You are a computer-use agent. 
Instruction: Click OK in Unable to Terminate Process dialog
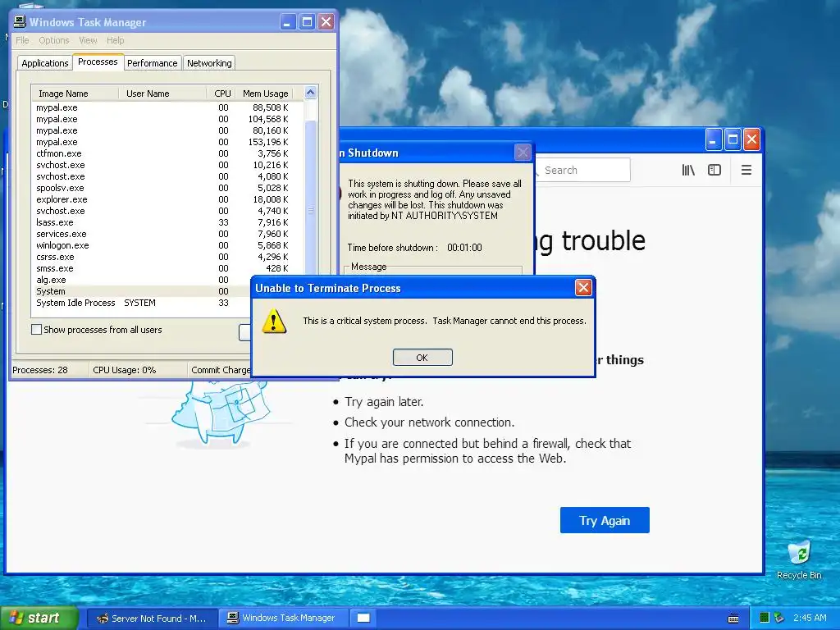coord(422,358)
